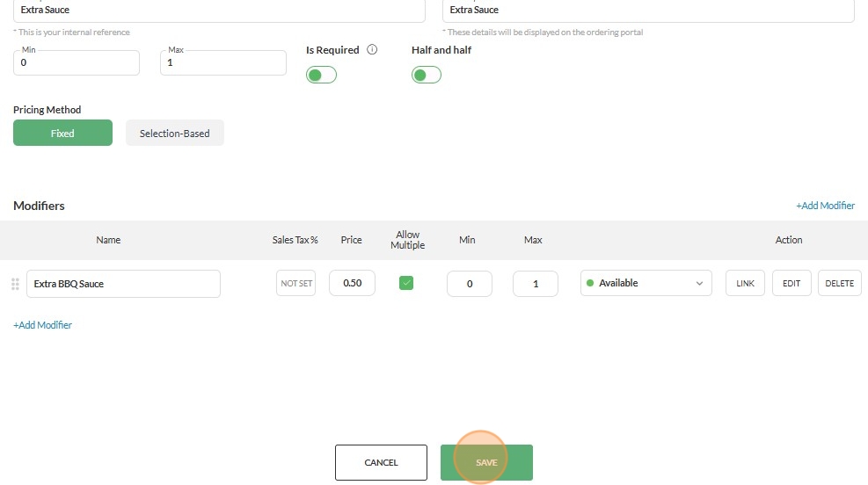Screen dimensions: 868x485
Task: Click the top-right +Add Modifier link
Action: pos(826,206)
